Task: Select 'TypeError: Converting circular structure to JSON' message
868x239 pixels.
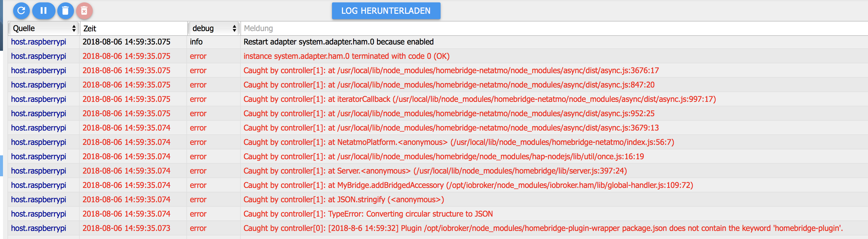Action: click(x=368, y=214)
